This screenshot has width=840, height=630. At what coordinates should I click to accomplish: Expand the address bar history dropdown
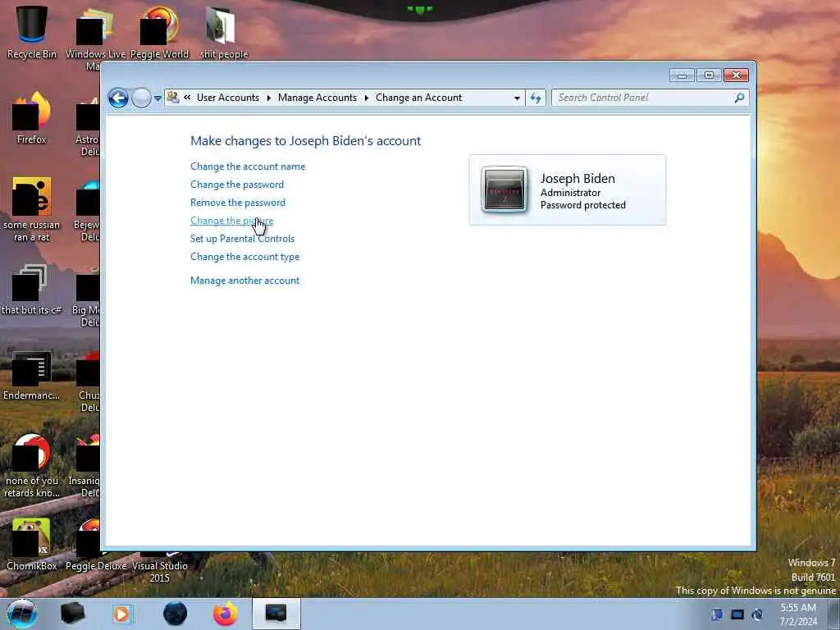[517, 98]
